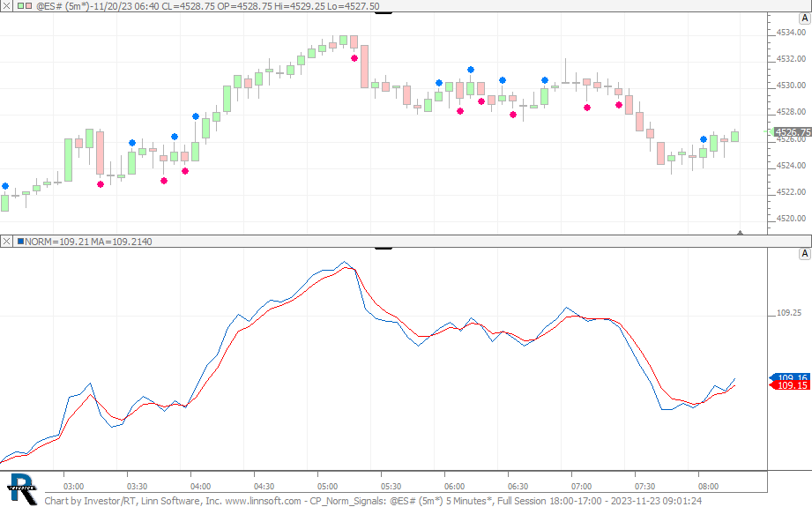The height and width of the screenshot is (507, 812).
Task: Click the www.linnsoft.com text in the footer
Action: (x=263, y=501)
